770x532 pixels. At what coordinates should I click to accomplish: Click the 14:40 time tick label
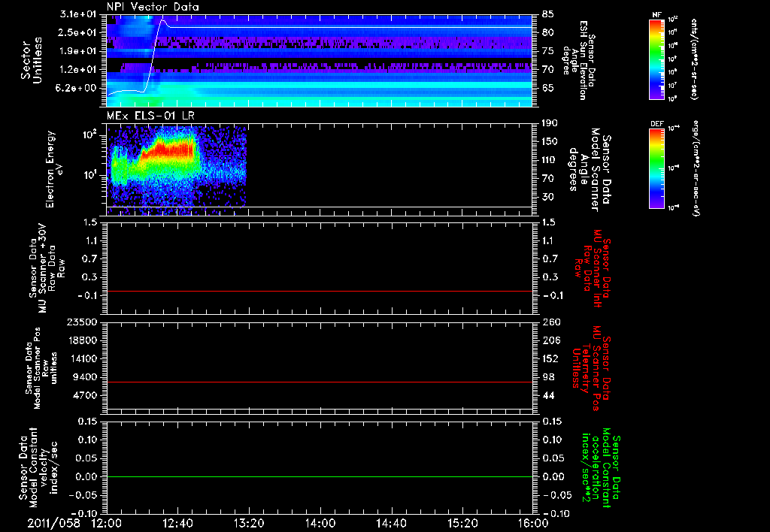pos(391,523)
